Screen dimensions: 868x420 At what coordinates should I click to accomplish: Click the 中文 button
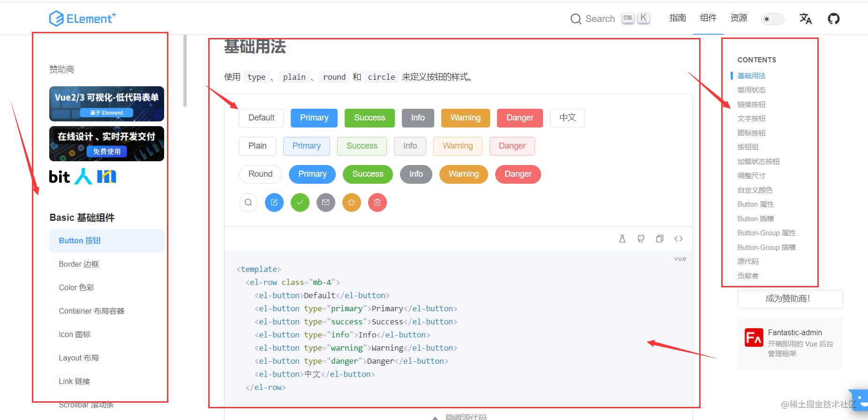click(567, 118)
